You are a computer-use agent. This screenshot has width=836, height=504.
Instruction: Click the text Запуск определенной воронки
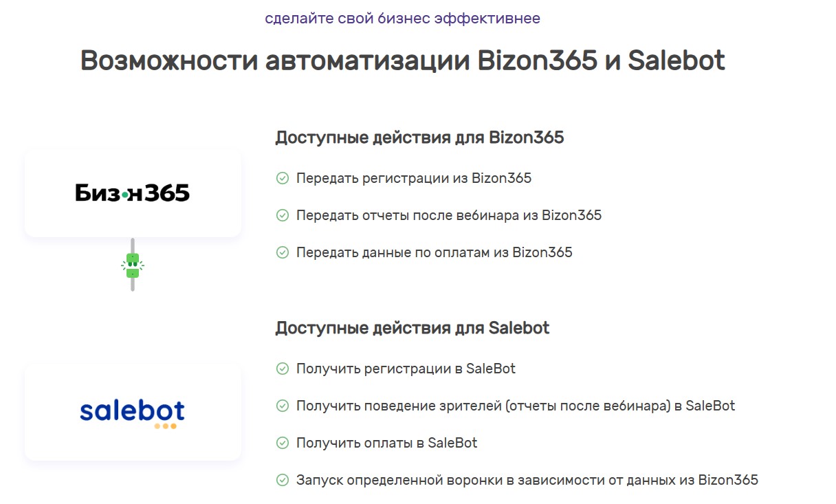[527, 481]
